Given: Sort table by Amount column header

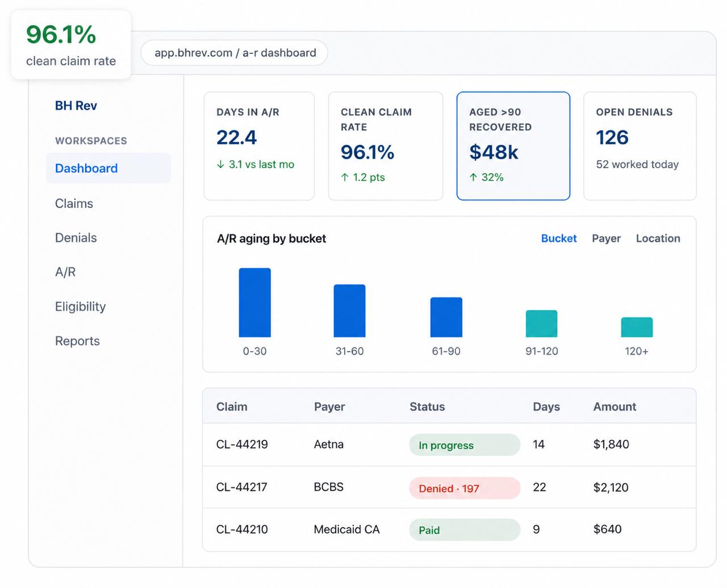Looking at the screenshot, I should 615,407.
